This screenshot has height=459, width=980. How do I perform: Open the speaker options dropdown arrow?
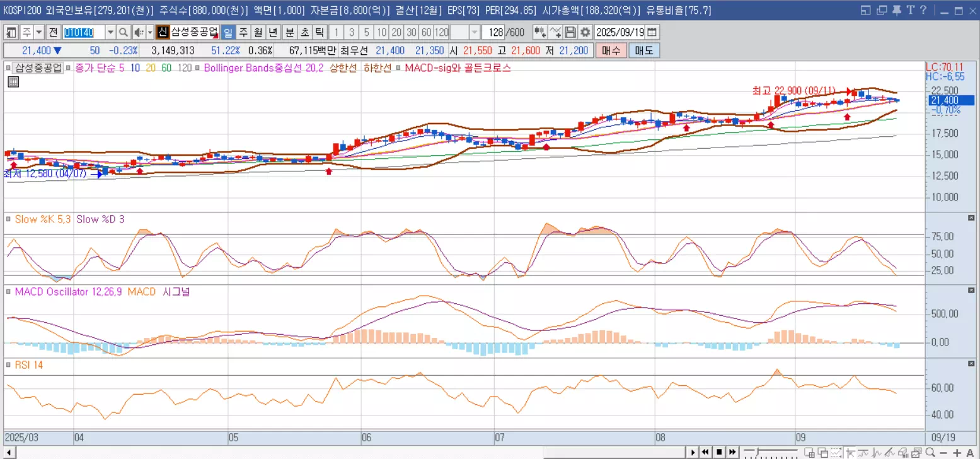[x=150, y=32]
